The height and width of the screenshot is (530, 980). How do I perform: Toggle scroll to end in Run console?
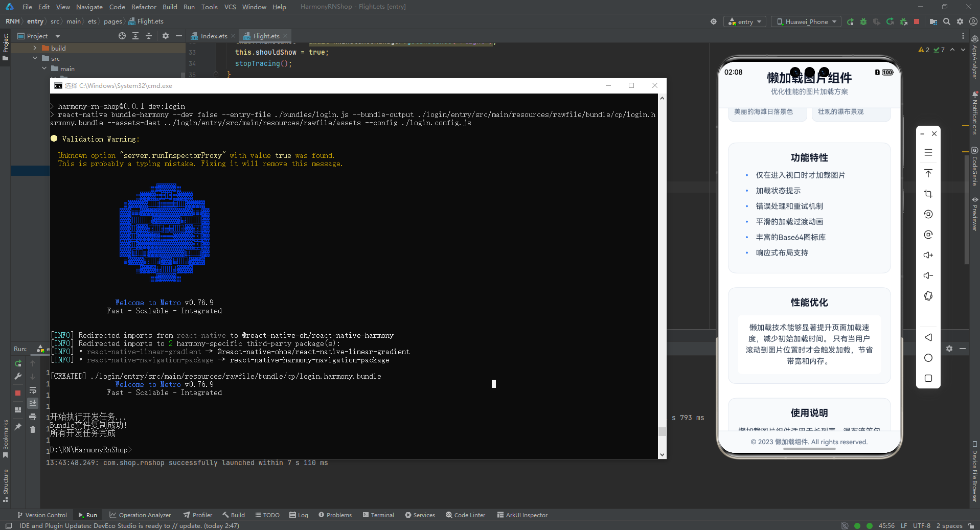coord(33,403)
